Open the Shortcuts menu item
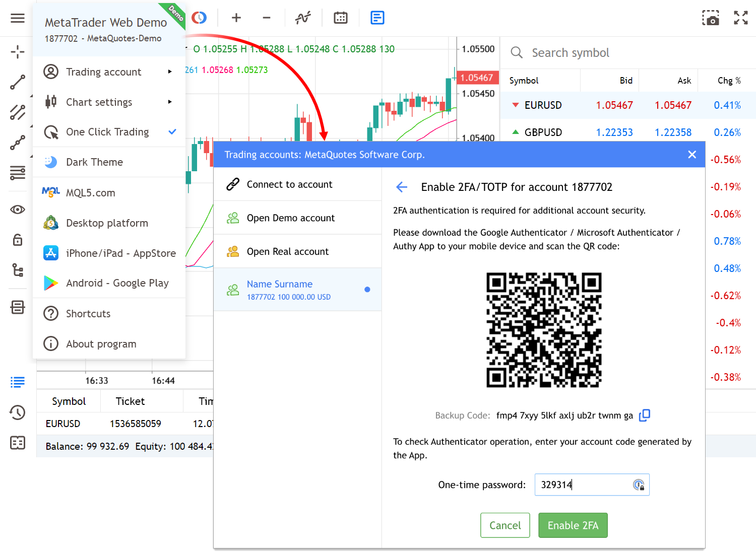 (x=88, y=313)
